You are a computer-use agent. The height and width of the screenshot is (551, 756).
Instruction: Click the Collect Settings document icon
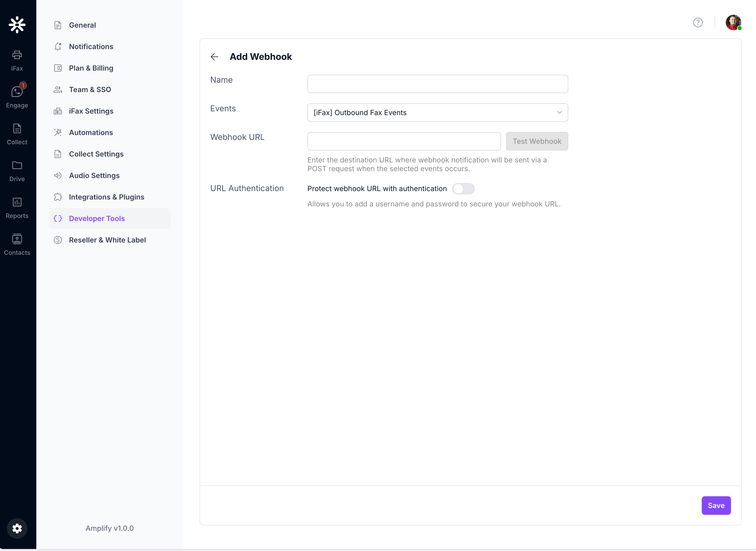[x=58, y=154]
